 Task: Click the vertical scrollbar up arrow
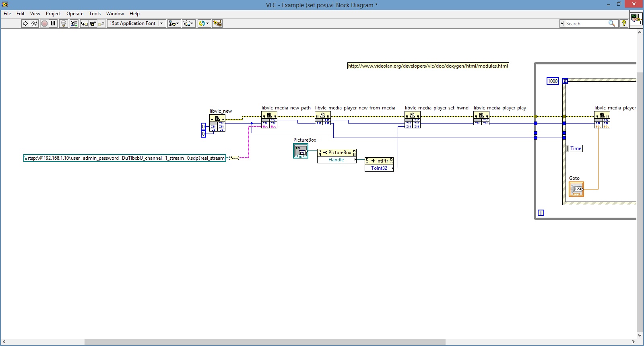click(x=640, y=32)
